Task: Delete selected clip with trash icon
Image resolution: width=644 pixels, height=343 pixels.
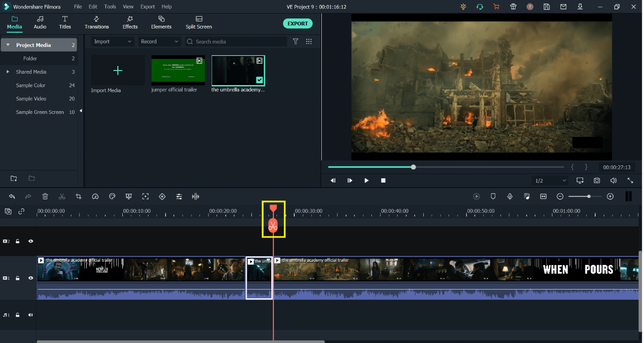Action: tap(45, 197)
